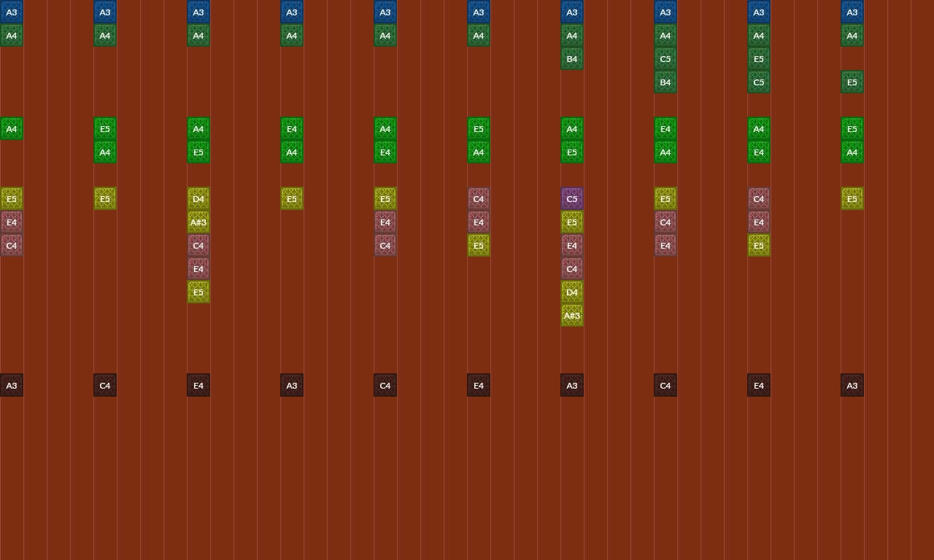Image resolution: width=934 pixels, height=560 pixels.
Task: Click dark green C5 beneath dark green E5
Action: [x=759, y=82]
